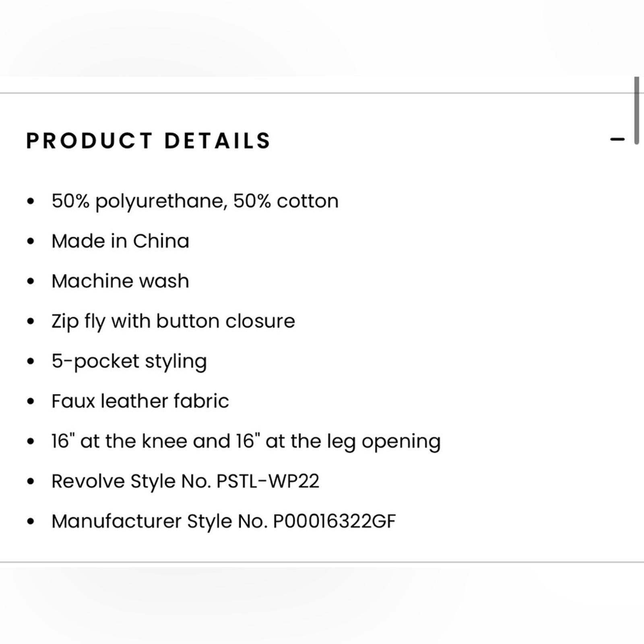The height and width of the screenshot is (644, 644).
Task: Select the PSTL-WP22 style code
Action: 268,481
